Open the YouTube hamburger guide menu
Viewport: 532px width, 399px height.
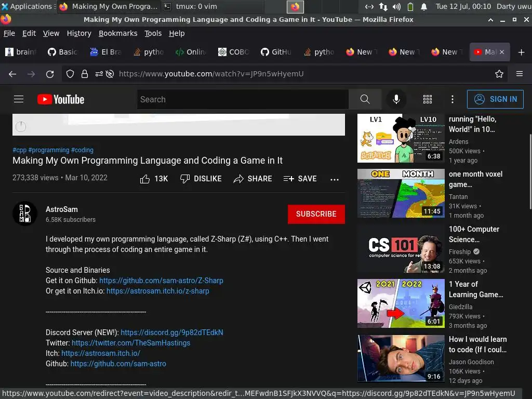pos(19,99)
